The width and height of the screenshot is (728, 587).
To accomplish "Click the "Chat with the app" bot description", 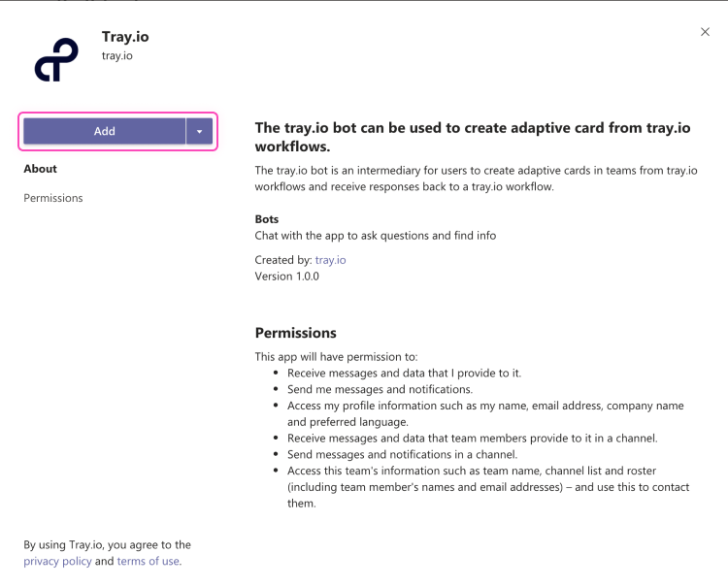I will coord(375,235).
